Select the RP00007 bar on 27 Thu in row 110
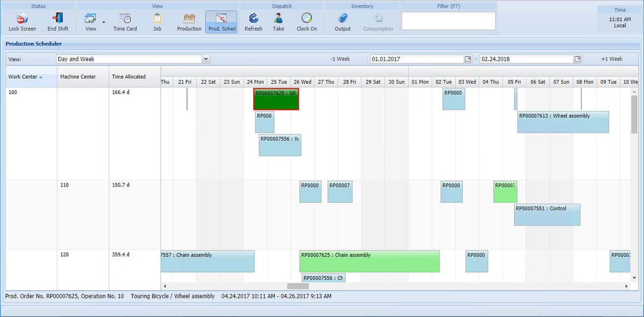The height and width of the screenshot is (317, 644). point(340,191)
